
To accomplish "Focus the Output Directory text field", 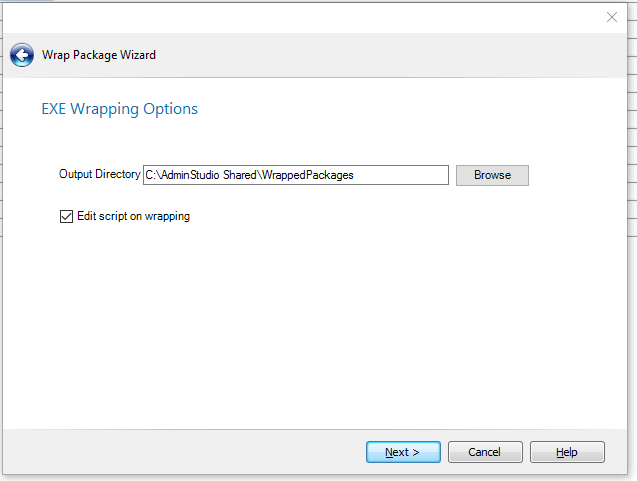I will click(296, 175).
